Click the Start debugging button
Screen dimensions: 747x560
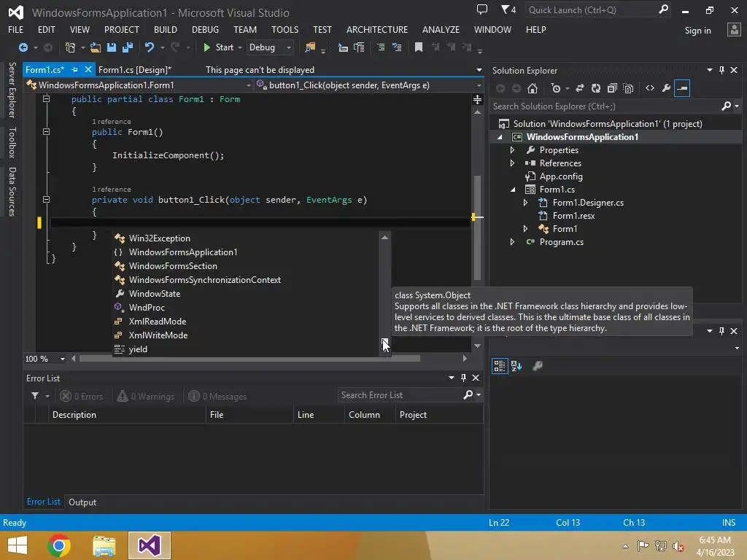pos(218,47)
